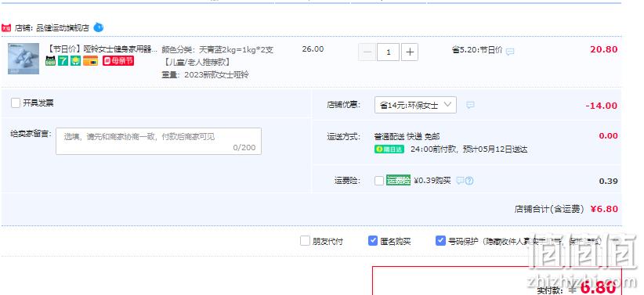This screenshot has width=644, height=295.
Task: Click the 省5.20:节日价 discount text
Action: 477,49
